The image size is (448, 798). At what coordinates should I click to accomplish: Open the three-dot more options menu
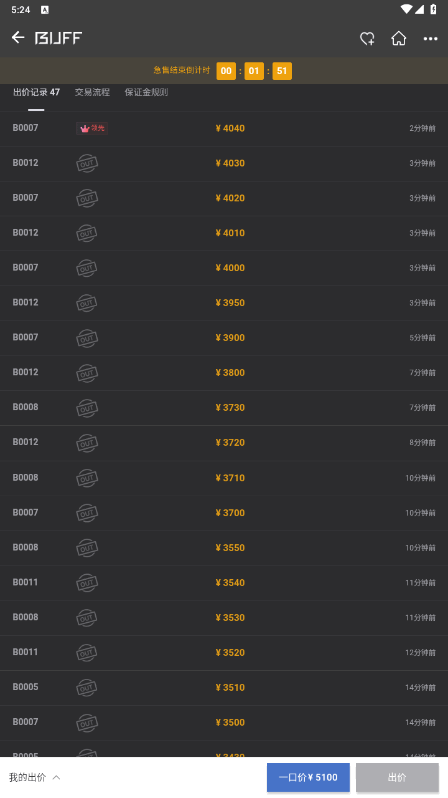430,39
